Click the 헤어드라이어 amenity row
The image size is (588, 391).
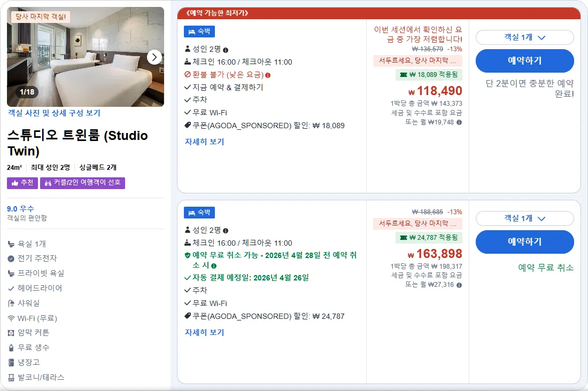point(35,288)
